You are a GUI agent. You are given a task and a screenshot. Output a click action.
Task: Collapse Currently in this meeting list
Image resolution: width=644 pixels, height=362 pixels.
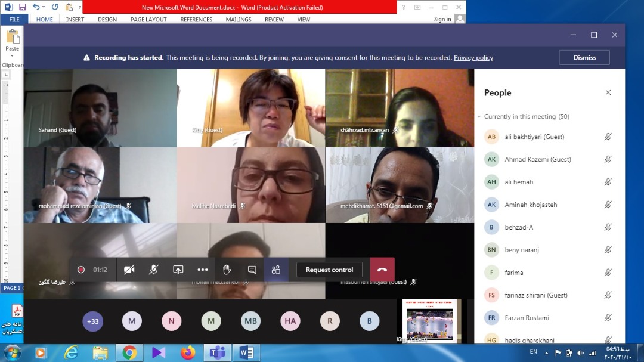(479, 117)
